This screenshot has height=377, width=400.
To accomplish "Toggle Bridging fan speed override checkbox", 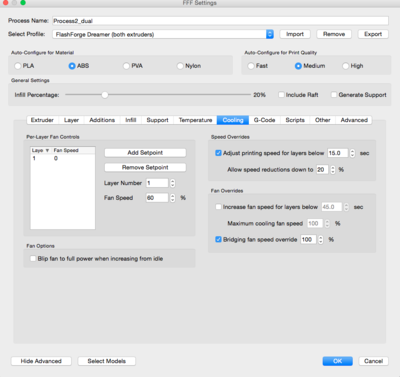I will (x=218, y=239).
